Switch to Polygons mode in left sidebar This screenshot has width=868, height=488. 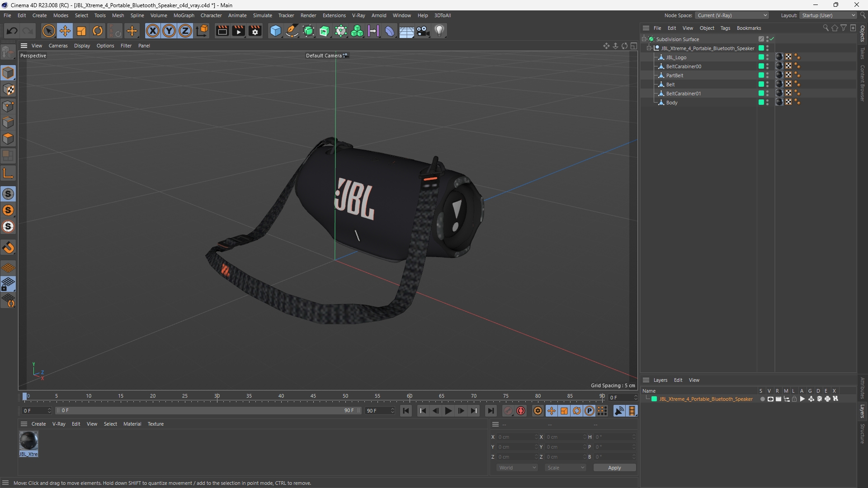click(x=8, y=139)
